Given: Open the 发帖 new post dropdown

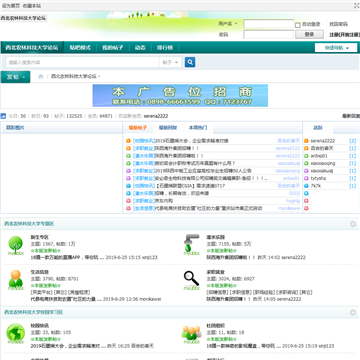Looking at the screenshot, I should tap(15, 77).
